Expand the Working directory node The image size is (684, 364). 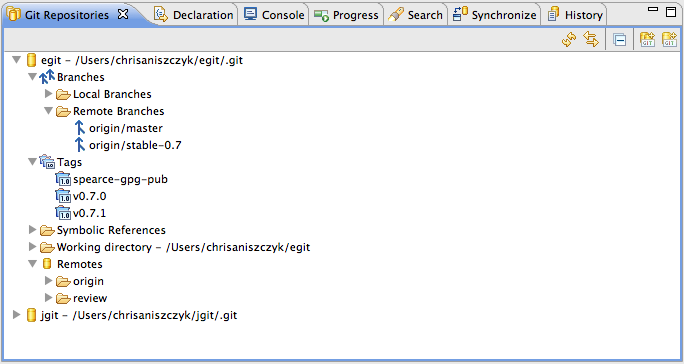(32, 247)
